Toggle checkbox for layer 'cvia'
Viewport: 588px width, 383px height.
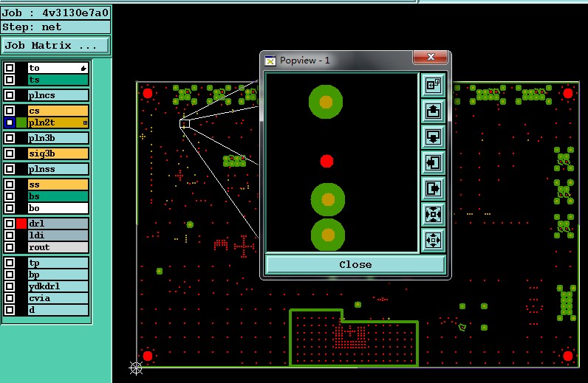click(10, 298)
